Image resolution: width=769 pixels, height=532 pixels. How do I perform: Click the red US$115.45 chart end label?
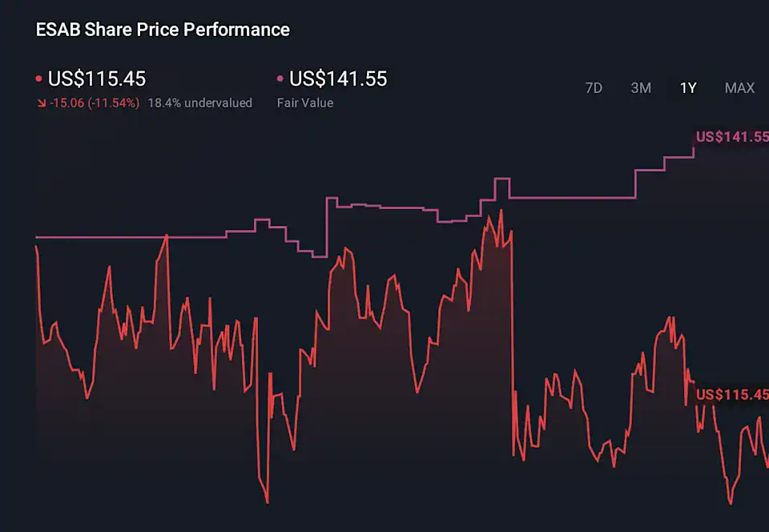click(732, 394)
